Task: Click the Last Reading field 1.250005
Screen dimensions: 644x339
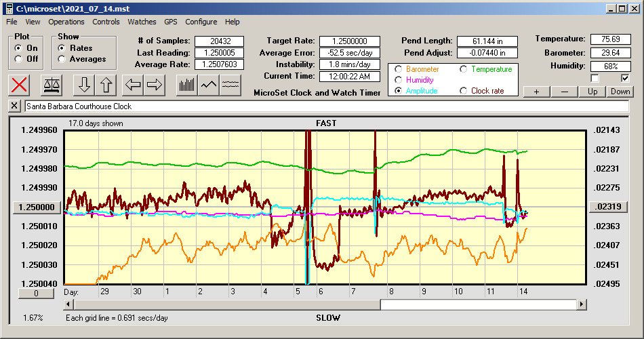Action: pos(220,53)
